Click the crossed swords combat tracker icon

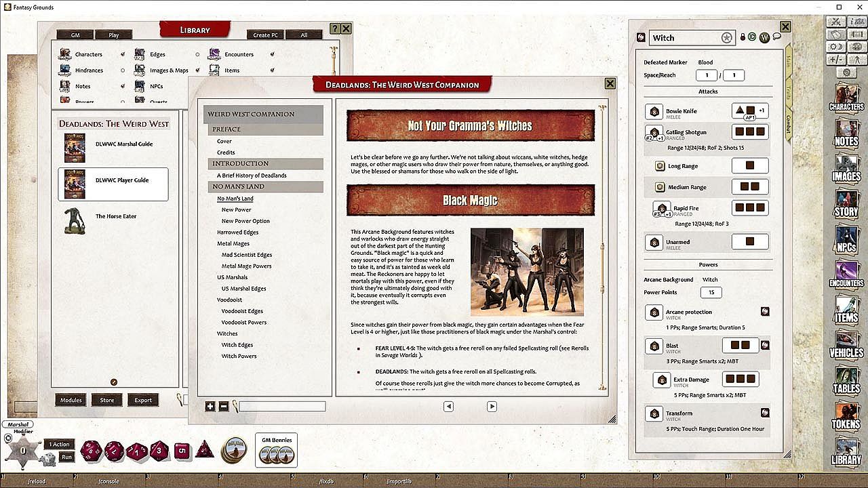point(835,22)
